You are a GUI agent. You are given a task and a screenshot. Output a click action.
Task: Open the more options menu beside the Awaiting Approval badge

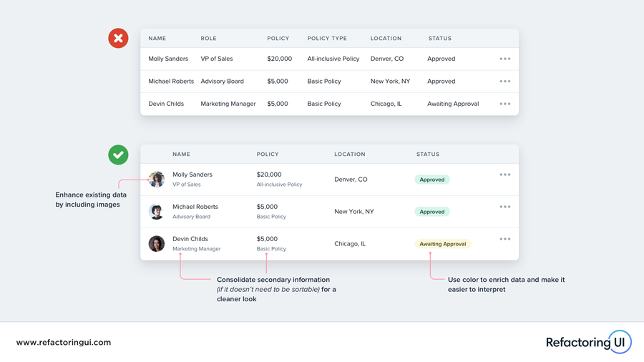(504, 239)
